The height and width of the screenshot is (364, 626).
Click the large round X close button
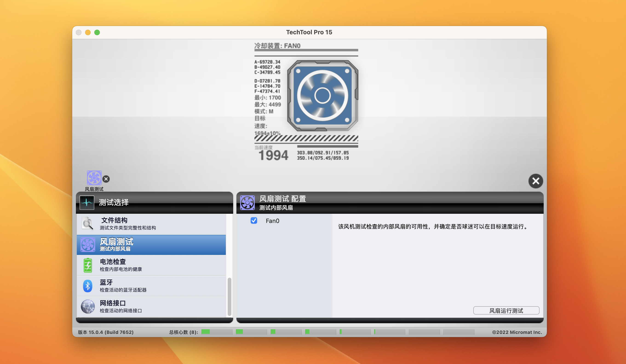[535, 181]
